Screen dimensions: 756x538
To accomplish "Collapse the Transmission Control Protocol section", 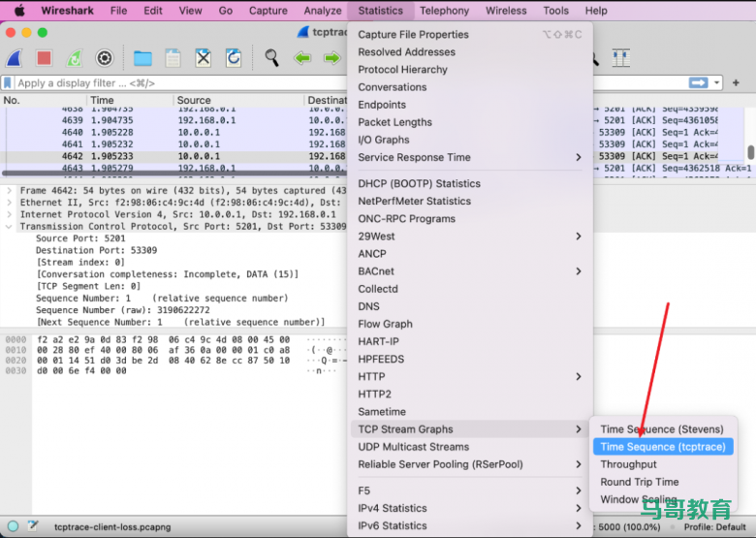I will (10, 226).
